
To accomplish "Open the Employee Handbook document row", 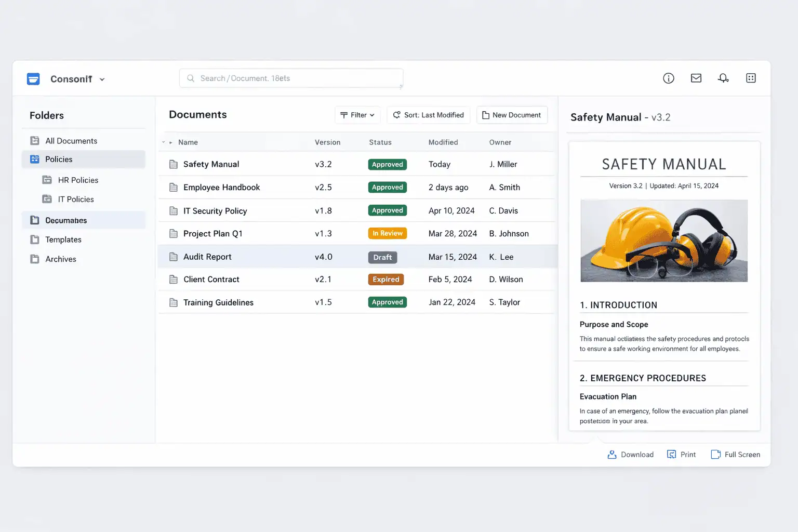I will (x=221, y=188).
